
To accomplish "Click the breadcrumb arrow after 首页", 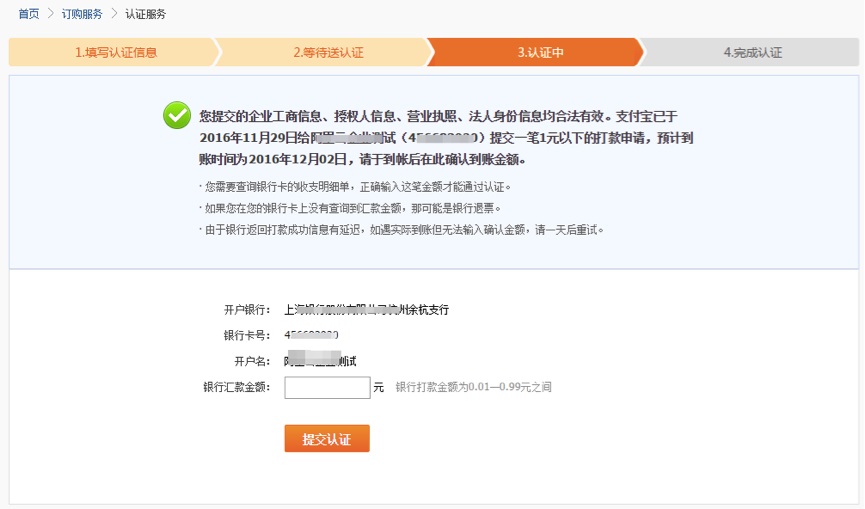I will 50,14.
